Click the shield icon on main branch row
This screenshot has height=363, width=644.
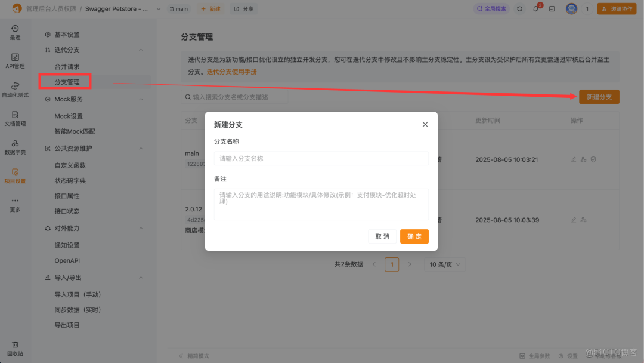(593, 159)
